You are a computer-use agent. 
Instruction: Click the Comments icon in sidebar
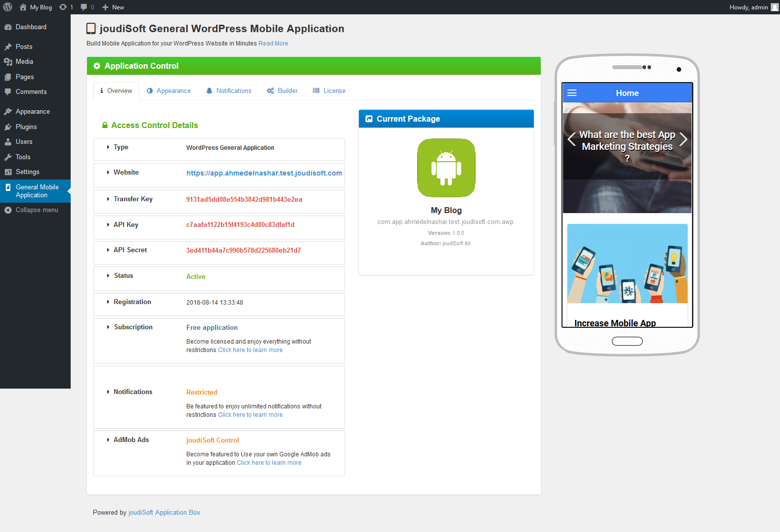coord(8,92)
